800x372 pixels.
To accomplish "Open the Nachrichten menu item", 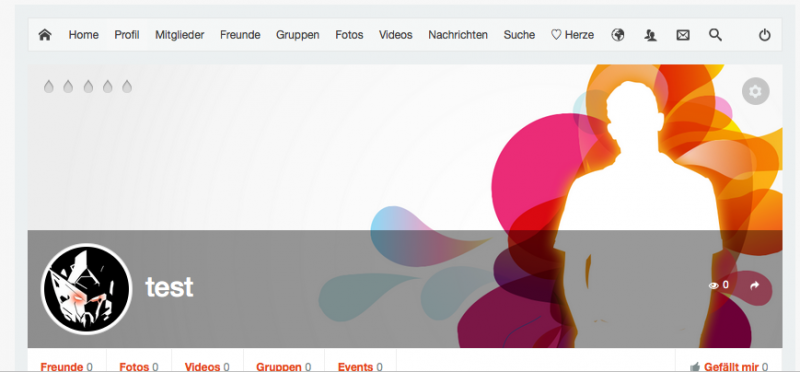I will click(458, 35).
